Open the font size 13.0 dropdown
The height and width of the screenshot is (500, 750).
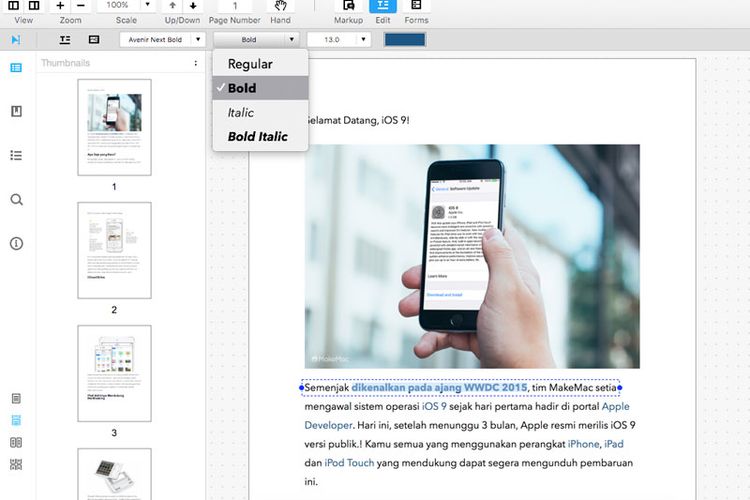click(339, 40)
